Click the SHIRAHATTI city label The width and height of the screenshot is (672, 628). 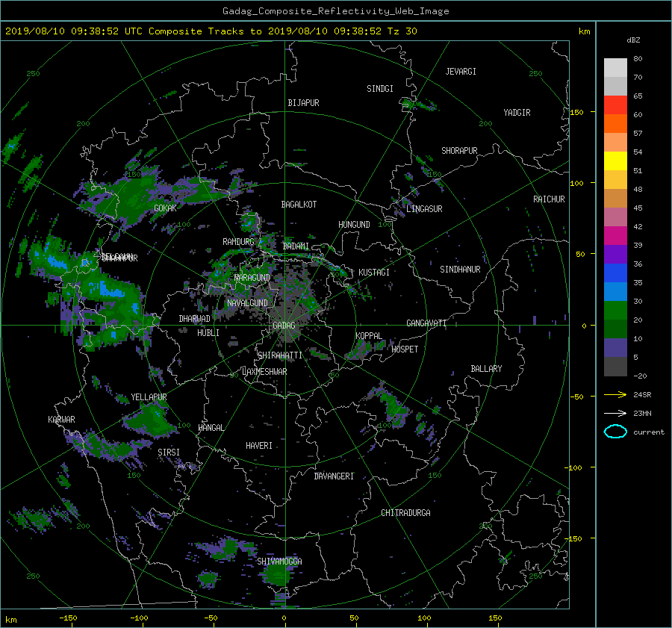click(x=280, y=355)
